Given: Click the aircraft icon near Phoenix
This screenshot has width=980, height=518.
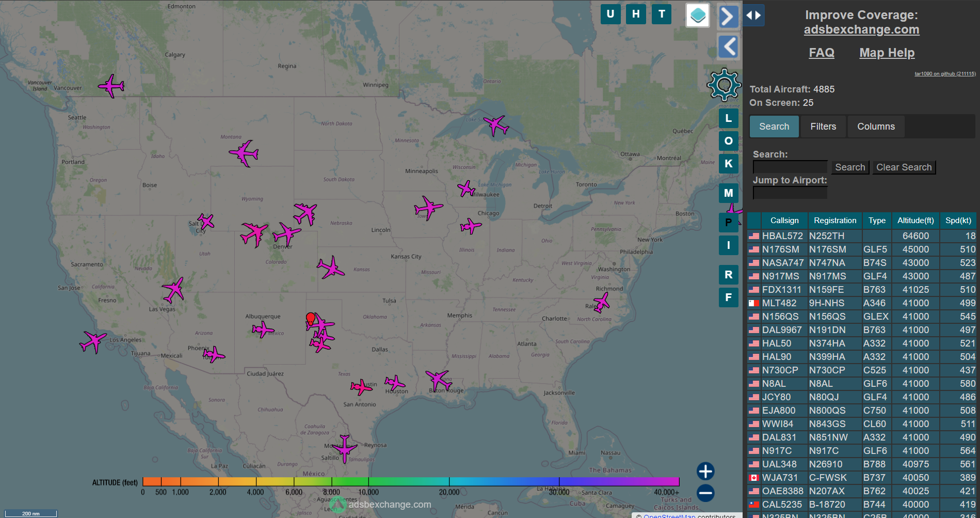Looking at the screenshot, I should pos(214,354).
